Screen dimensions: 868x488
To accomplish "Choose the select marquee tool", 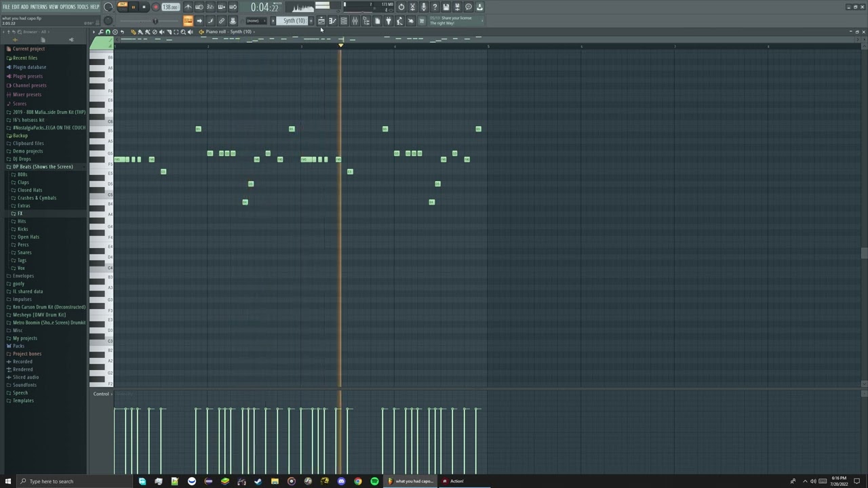I will (176, 32).
